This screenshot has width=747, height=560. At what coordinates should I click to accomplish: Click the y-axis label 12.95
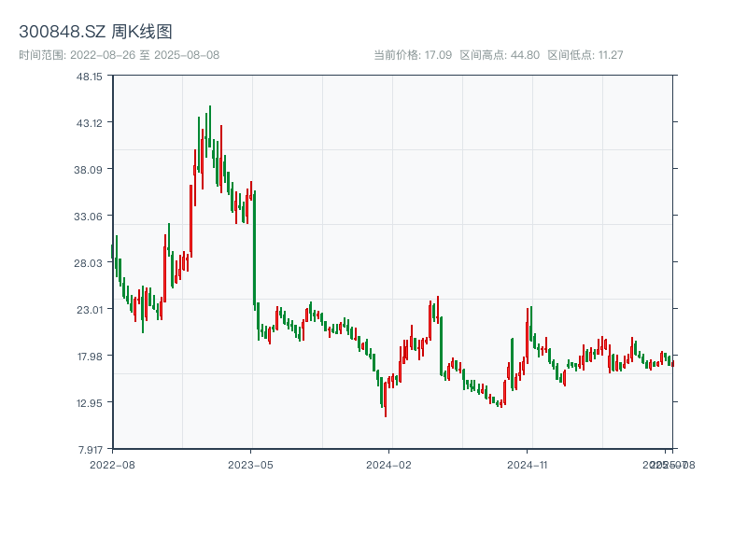[89, 403]
